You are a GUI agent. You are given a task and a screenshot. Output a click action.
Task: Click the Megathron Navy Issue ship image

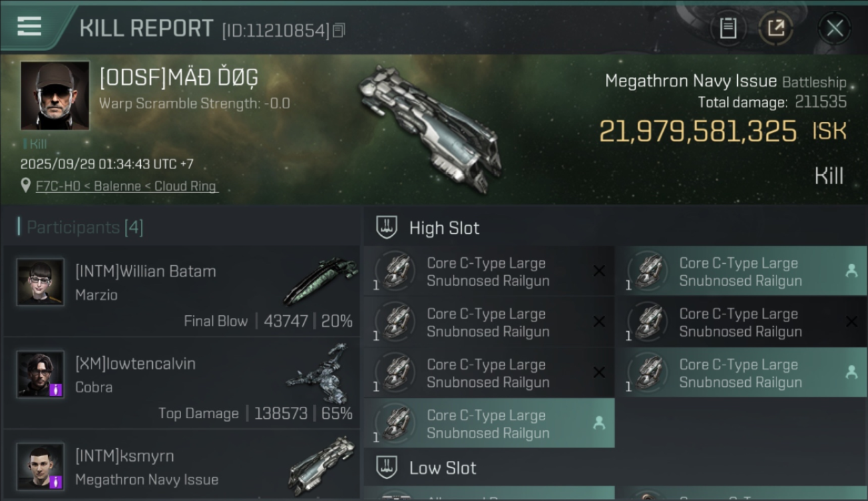coord(427,127)
